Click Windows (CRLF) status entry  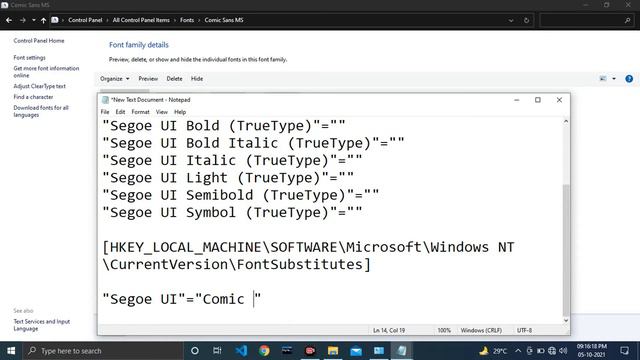coord(481,331)
